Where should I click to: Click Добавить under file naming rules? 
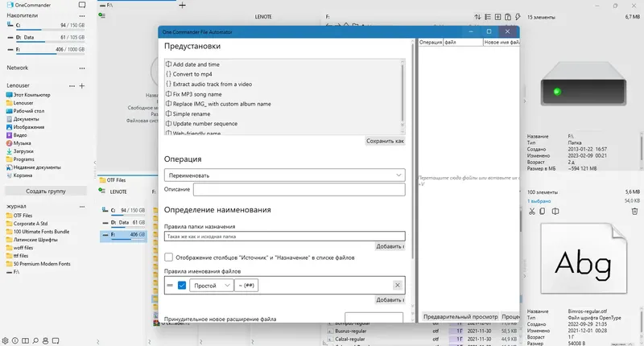390,299
